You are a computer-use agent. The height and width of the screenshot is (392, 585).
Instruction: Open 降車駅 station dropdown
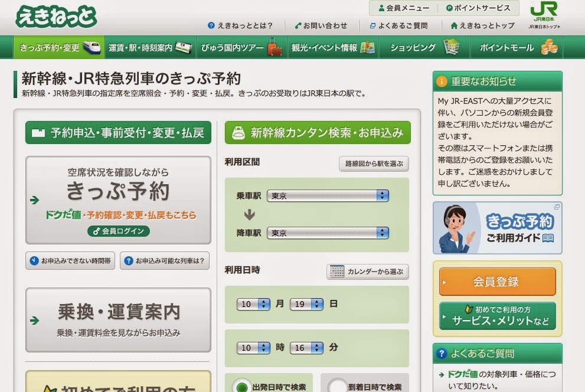[x=328, y=233]
